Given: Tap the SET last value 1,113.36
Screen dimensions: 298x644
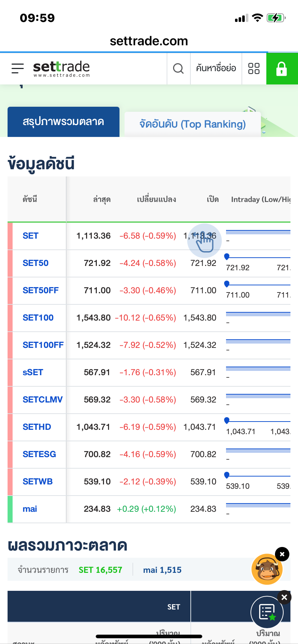Looking at the screenshot, I should 94,236.
